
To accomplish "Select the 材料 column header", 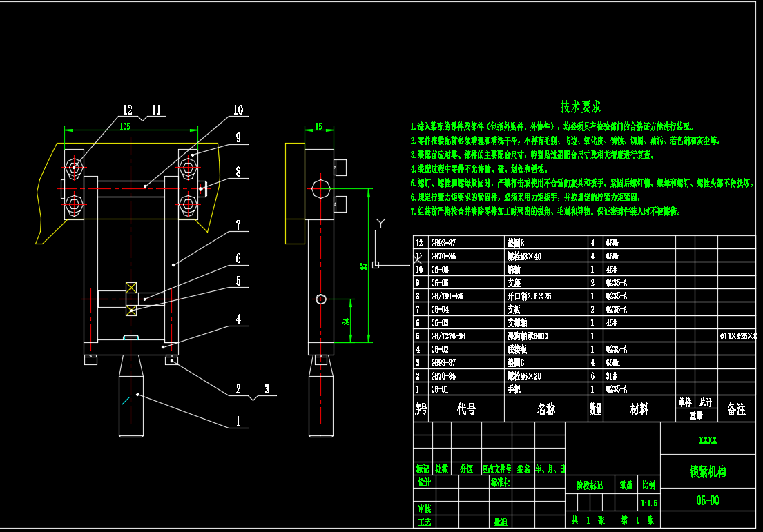I will [x=639, y=410].
